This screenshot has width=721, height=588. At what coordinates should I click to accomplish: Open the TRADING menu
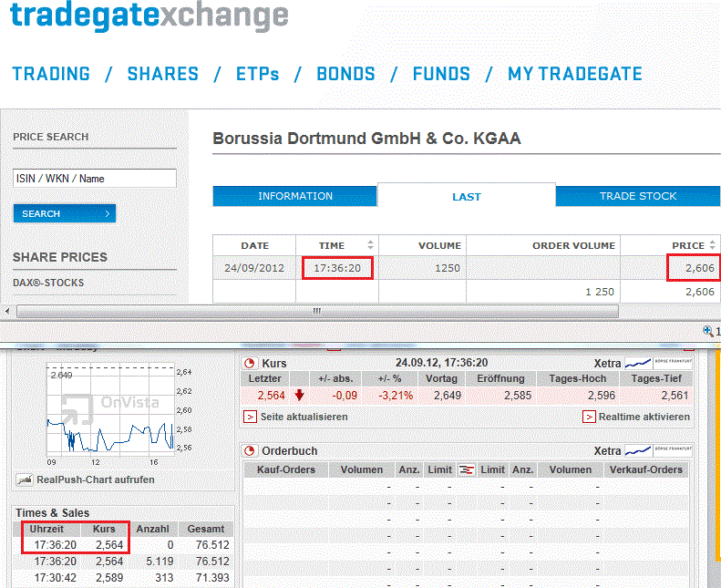51,75
